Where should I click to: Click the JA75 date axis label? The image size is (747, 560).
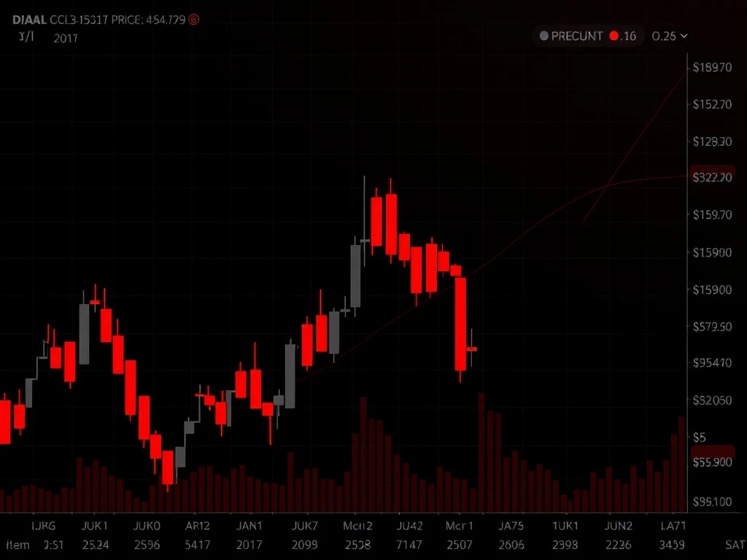[511, 526]
